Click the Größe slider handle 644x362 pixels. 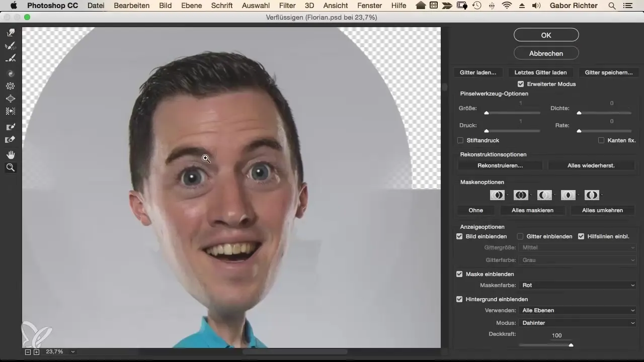(x=487, y=113)
